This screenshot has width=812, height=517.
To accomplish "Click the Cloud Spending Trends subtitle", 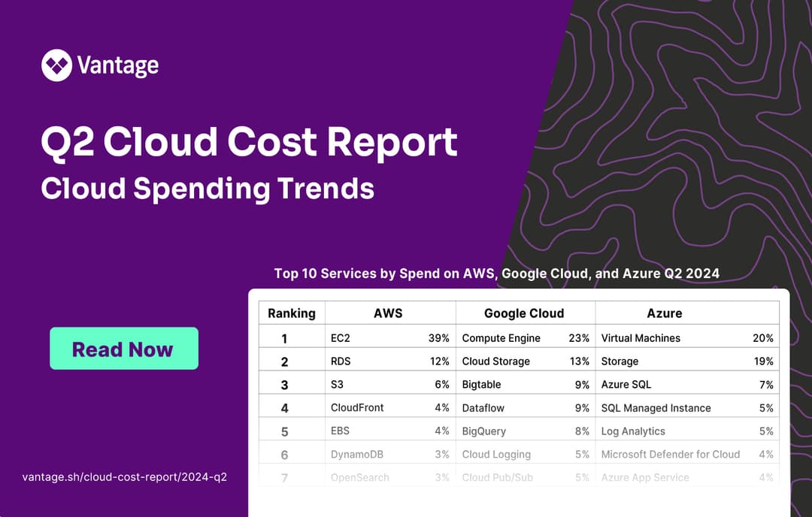I will tap(208, 188).
